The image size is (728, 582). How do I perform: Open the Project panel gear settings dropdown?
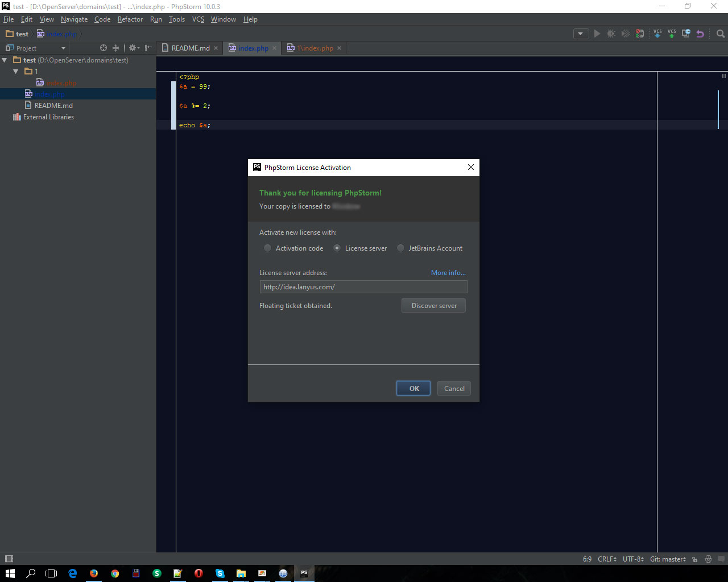point(134,48)
